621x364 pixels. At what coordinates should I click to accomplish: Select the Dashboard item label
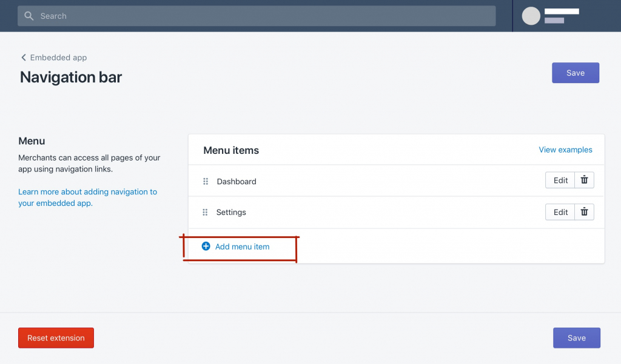237,181
